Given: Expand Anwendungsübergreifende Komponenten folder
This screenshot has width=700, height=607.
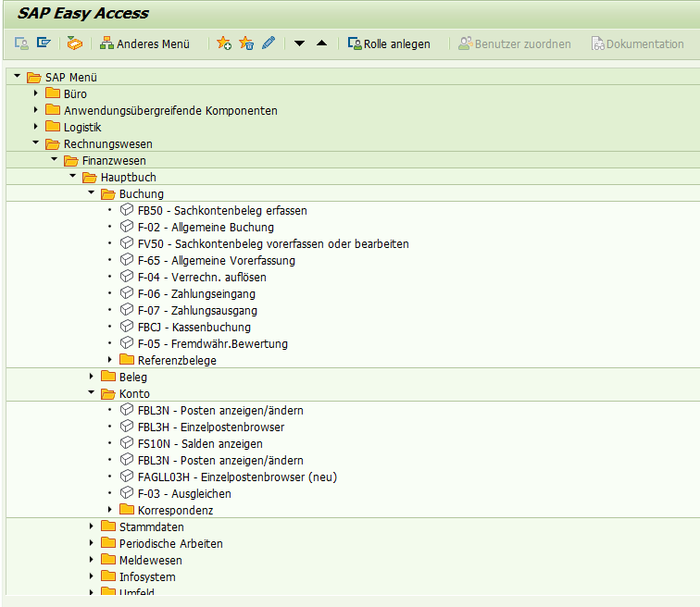Looking at the screenshot, I should pos(36,110).
